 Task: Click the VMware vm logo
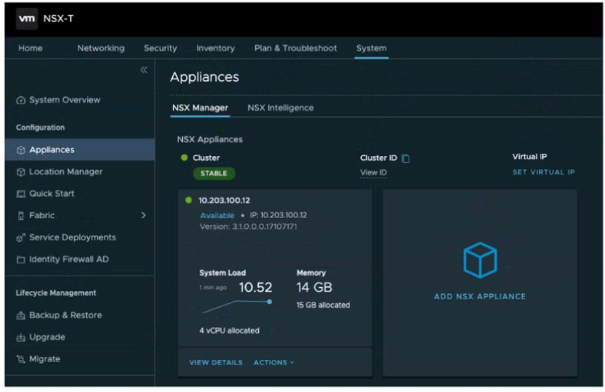(27, 19)
